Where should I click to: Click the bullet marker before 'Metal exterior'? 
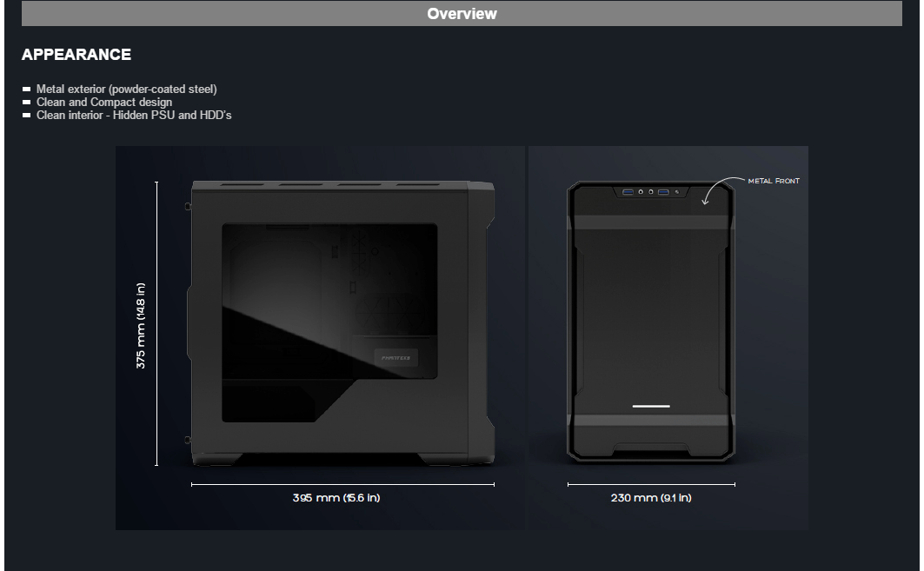point(27,90)
